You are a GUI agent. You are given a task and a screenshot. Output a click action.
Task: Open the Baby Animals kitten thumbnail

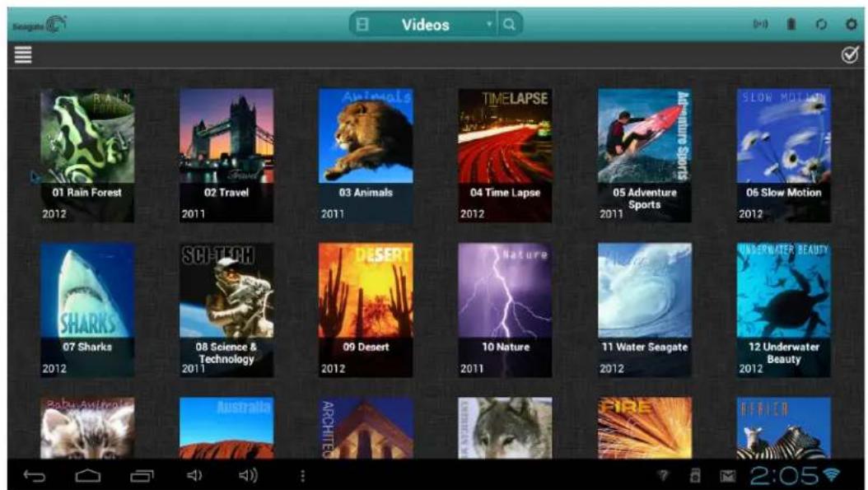87,427
